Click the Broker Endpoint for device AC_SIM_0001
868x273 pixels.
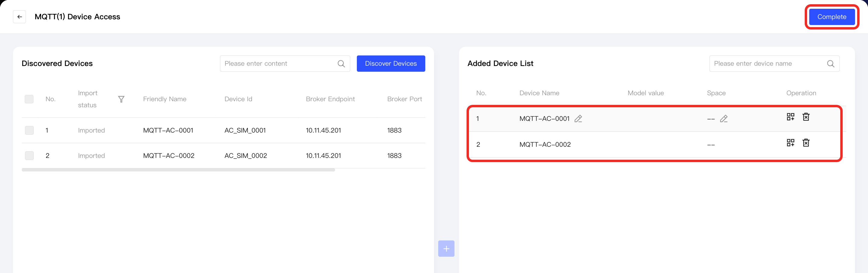tap(323, 130)
